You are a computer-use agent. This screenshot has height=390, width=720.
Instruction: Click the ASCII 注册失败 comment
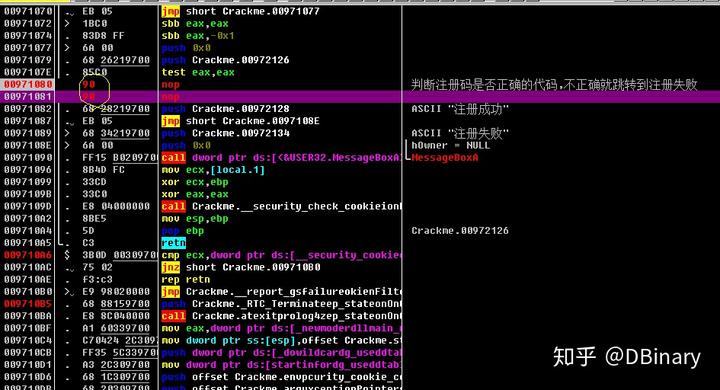click(x=460, y=133)
